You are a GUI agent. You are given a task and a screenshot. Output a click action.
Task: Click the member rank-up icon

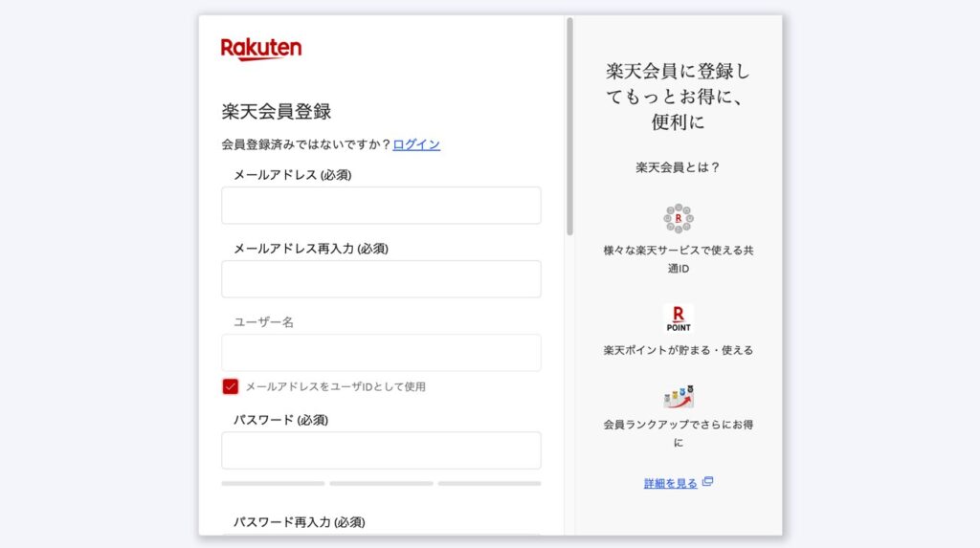tap(678, 396)
